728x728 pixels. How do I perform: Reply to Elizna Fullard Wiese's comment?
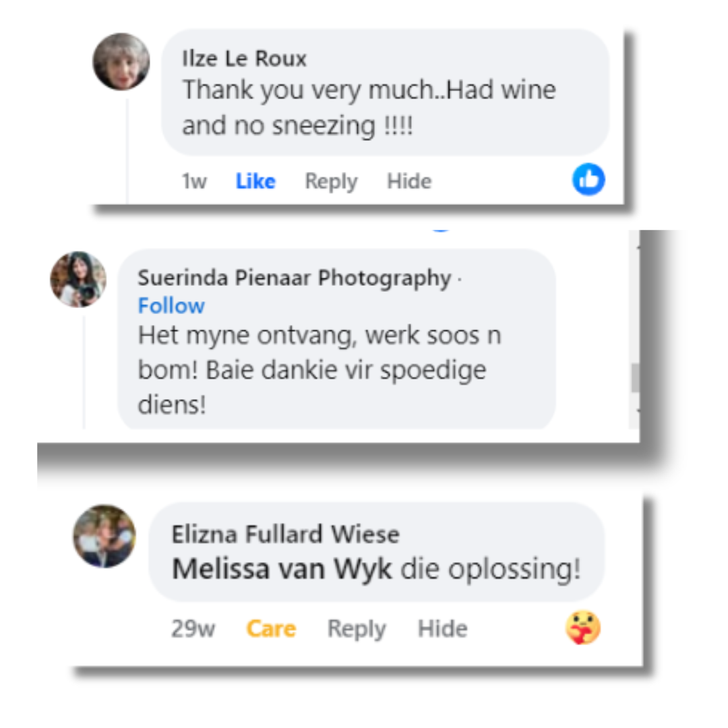(x=357, y=629)
